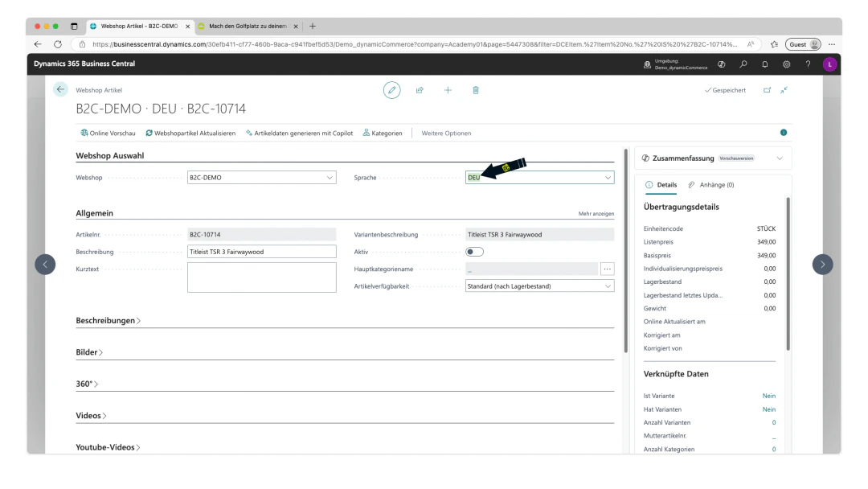
Task: Open the Artikelverfügbarkeit dropdown
Action: click(x=539, y=286)
